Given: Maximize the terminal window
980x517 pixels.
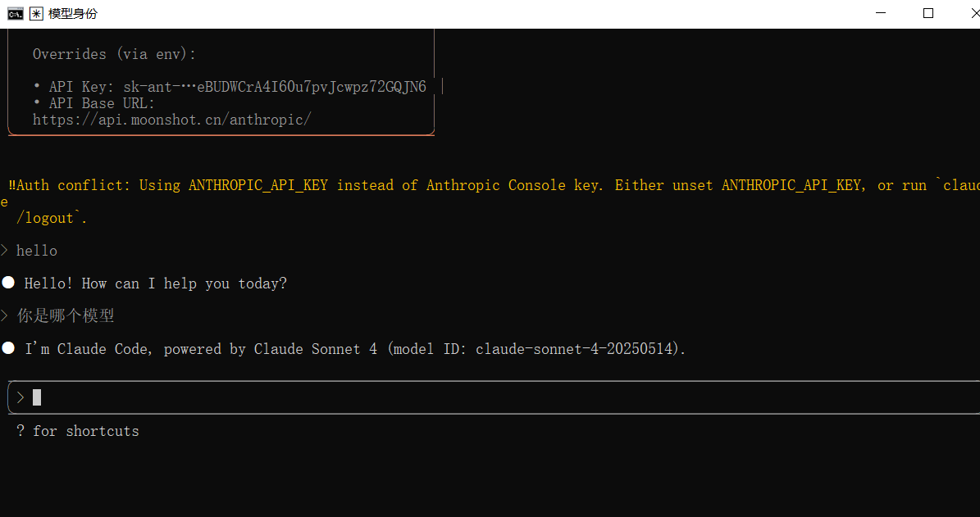Looking at the screenshot, I should click(x=928, y=13).
